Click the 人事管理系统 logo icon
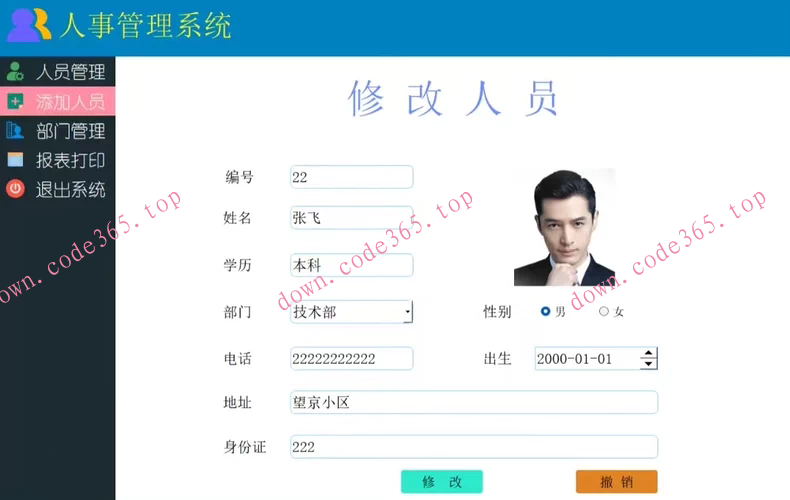The width and height of the screenshot is (790, 500). tap(29, 25)
